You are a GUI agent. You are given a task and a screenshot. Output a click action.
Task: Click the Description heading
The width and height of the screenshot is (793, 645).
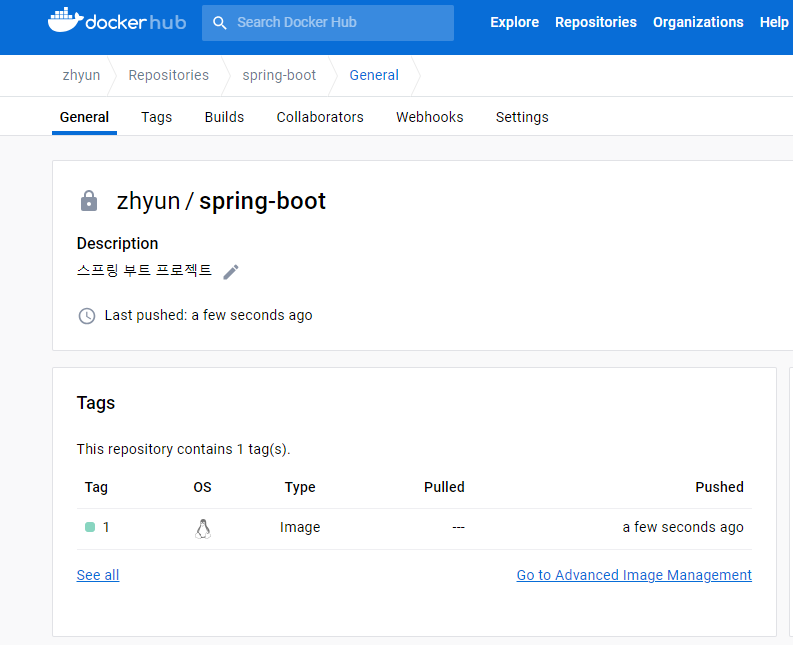click(117, 244)
